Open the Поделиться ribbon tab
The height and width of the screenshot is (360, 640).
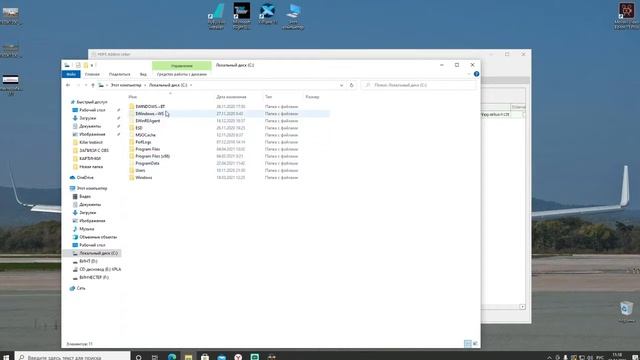120,74
